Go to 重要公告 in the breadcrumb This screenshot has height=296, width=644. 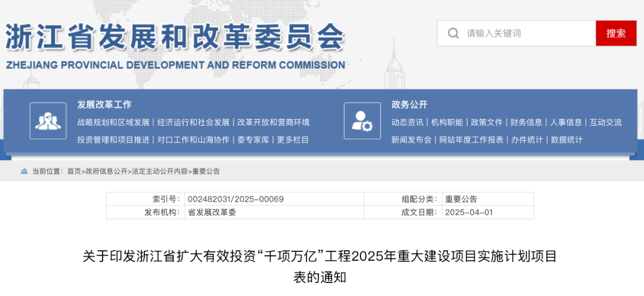(206, 172)
